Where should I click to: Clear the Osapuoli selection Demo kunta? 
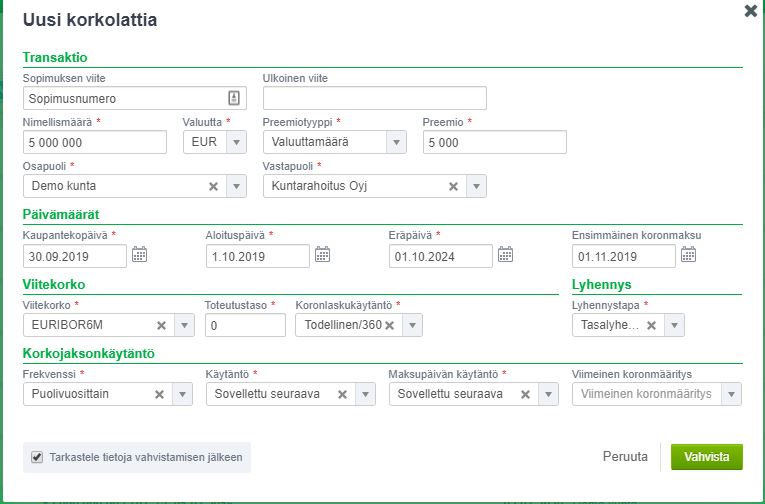click(x=213, y=186)
